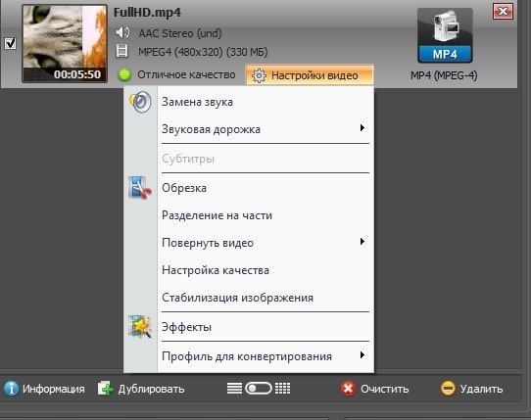
Task: Expand Повернуть видео submenu arrow
Action: click(362, 242)
